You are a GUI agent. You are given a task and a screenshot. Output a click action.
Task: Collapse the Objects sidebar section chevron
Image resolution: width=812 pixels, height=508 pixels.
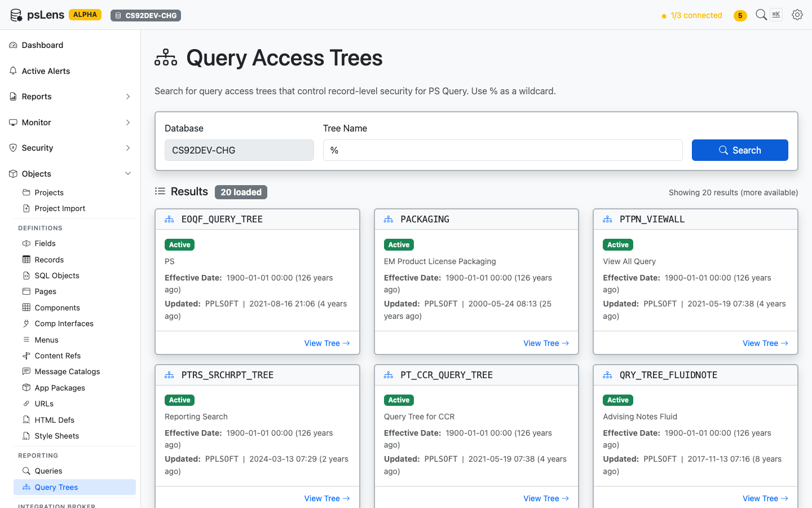click(x=128, y=174)
